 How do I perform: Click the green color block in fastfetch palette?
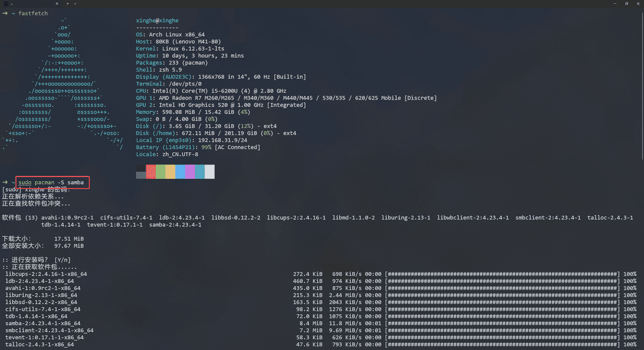pyautogui.click(x=160, y=172)
